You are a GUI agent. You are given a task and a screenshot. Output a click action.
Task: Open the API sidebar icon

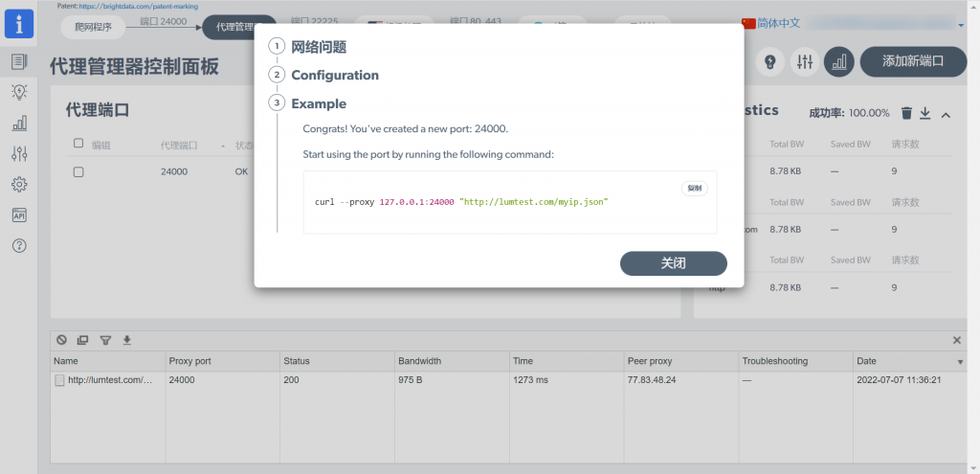[x=19, y=214]
